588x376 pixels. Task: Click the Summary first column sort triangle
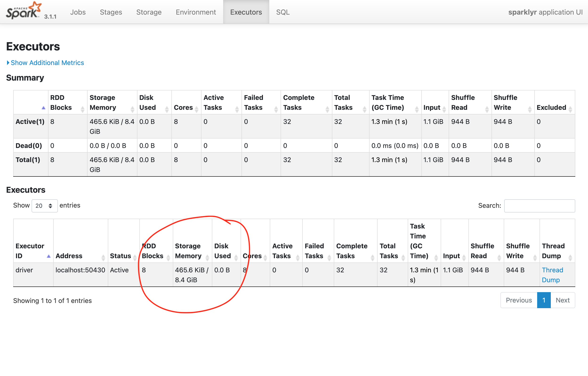[x=44, y=108]
